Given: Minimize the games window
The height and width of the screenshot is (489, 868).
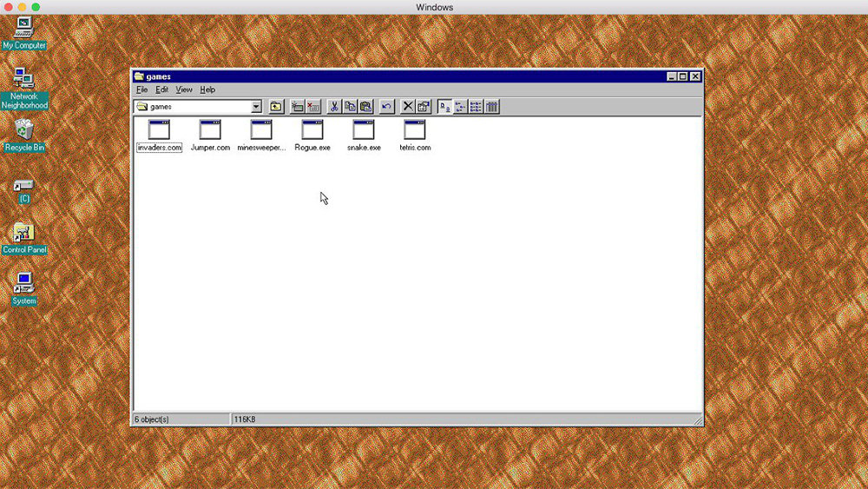Looking at the screenshot, I should [672, 76].
